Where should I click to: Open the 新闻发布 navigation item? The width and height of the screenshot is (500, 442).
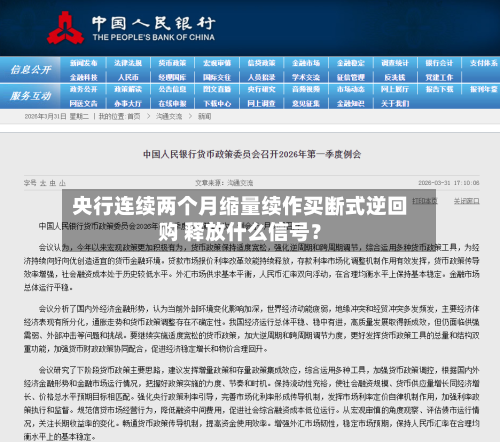[84, 63]
